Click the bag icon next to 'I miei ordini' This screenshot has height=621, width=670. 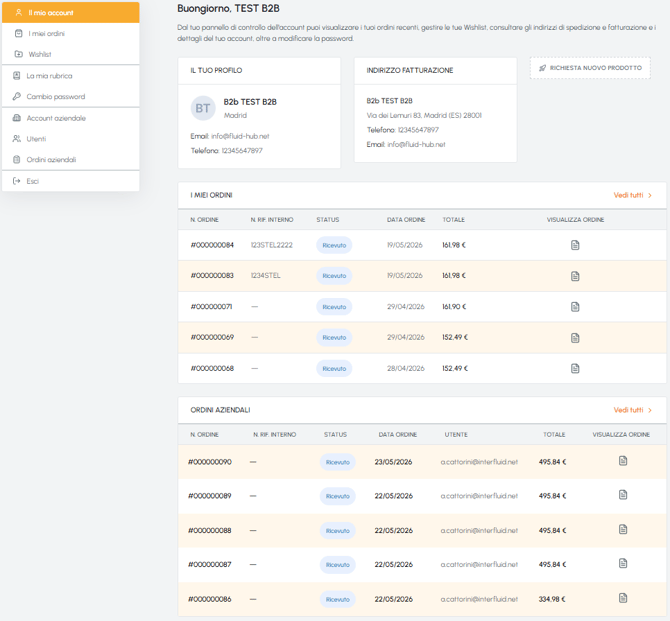click(x=18, y=33)
